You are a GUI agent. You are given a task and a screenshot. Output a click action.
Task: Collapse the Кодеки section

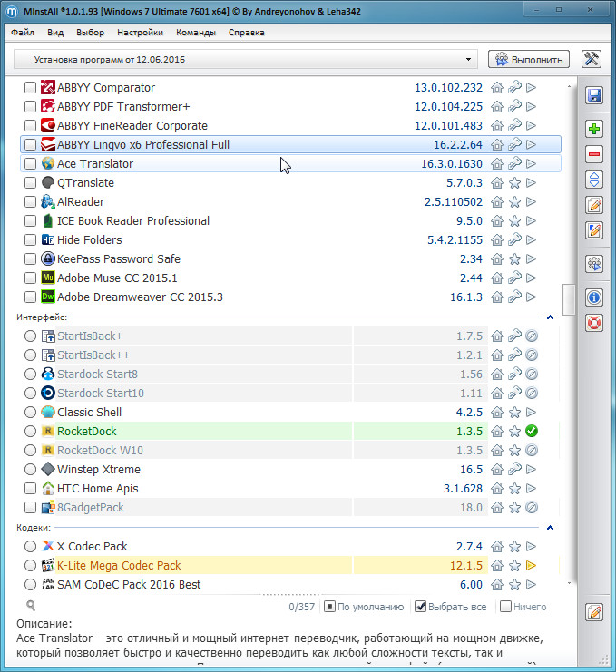tap(550, 528)
